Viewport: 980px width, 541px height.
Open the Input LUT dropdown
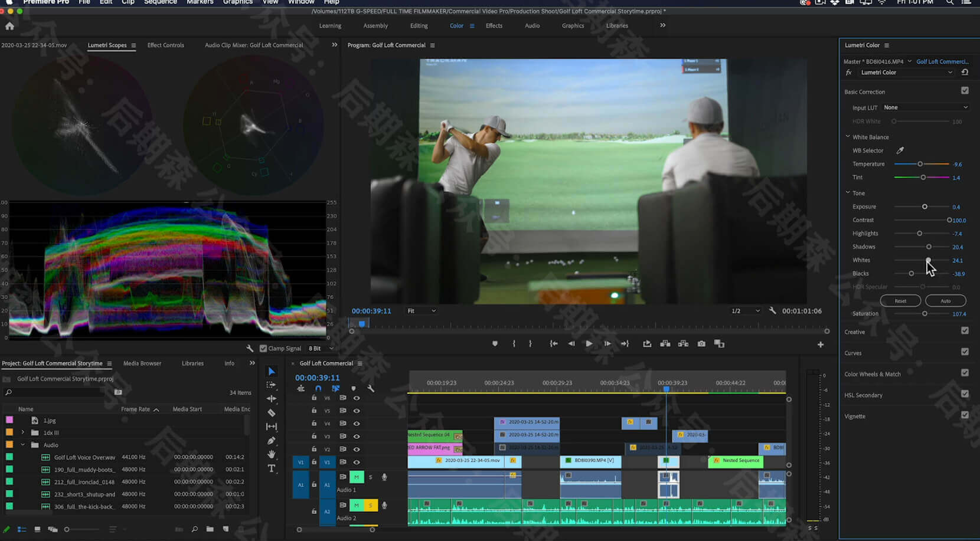point(925,107)
